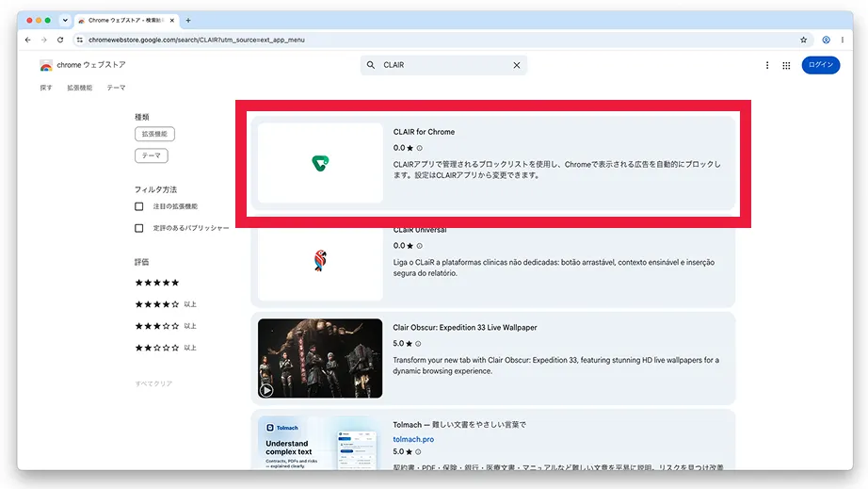Image resolution: width=868 pixels, height=489 pixels.
Task: Filter by テーマ chip
Action: (x=152, y=155)
